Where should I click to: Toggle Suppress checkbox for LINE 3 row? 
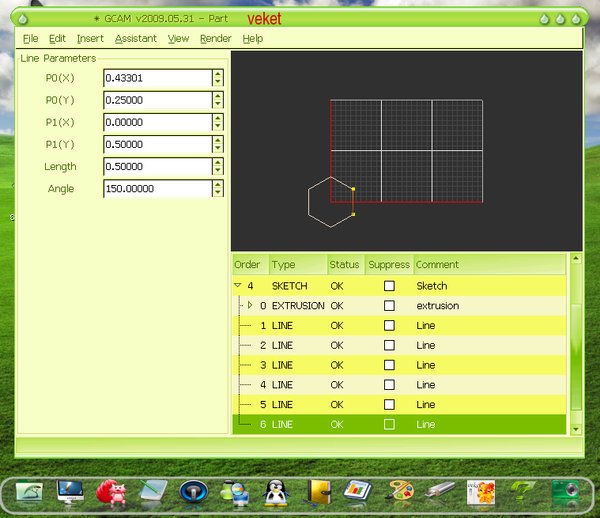point(389,365)
